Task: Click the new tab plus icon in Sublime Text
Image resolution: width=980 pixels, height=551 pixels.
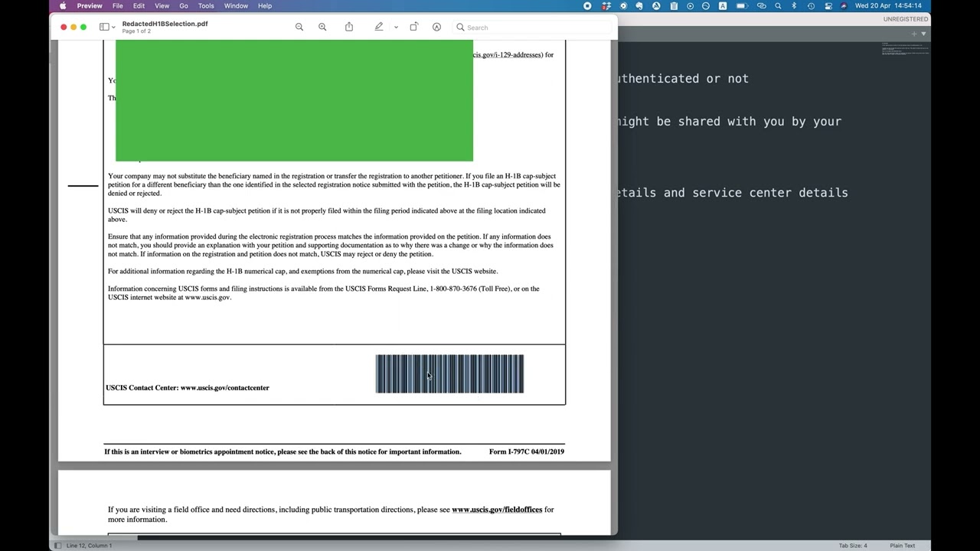Action: (x=914, y=34)
